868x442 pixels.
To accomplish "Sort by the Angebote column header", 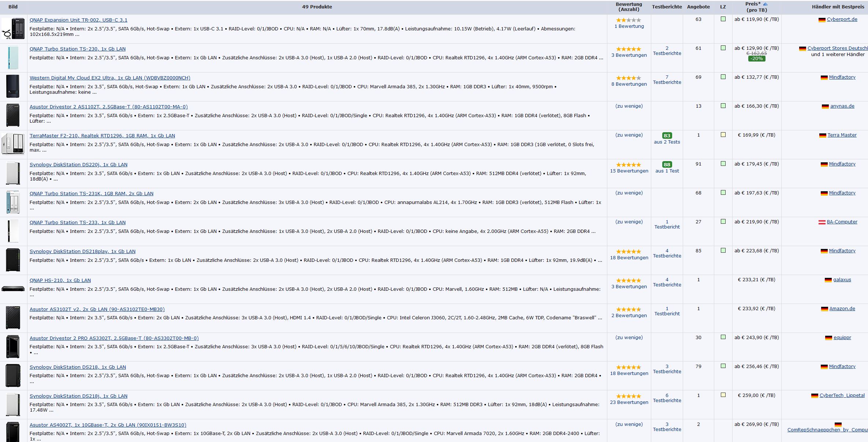I will click(x=698, y=7).
